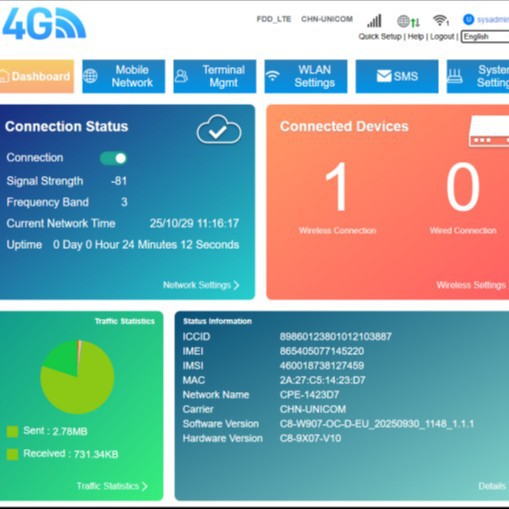509x509 pixels.
Task: Click the envelope icon on SMS tab
Action: pyautogui.click(x=384, y=76)
